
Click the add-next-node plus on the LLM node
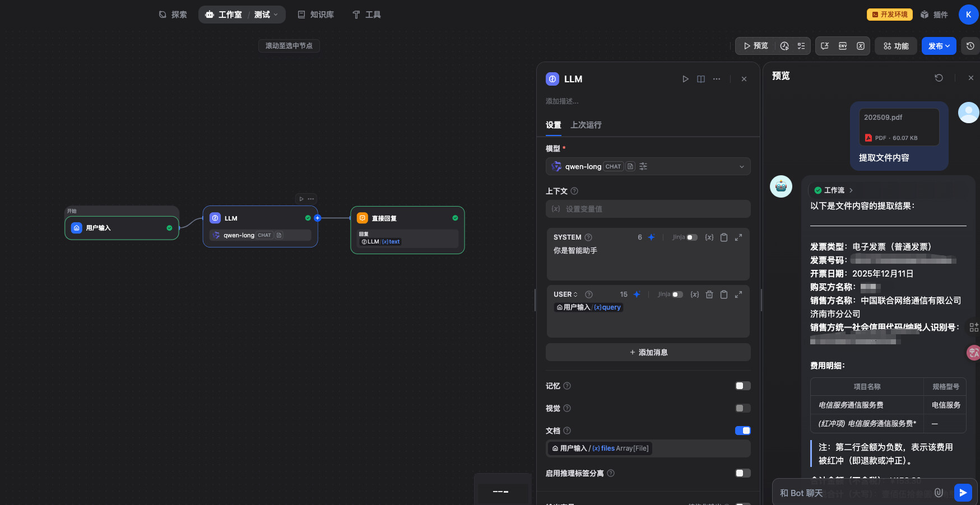[x=318, y=218]
